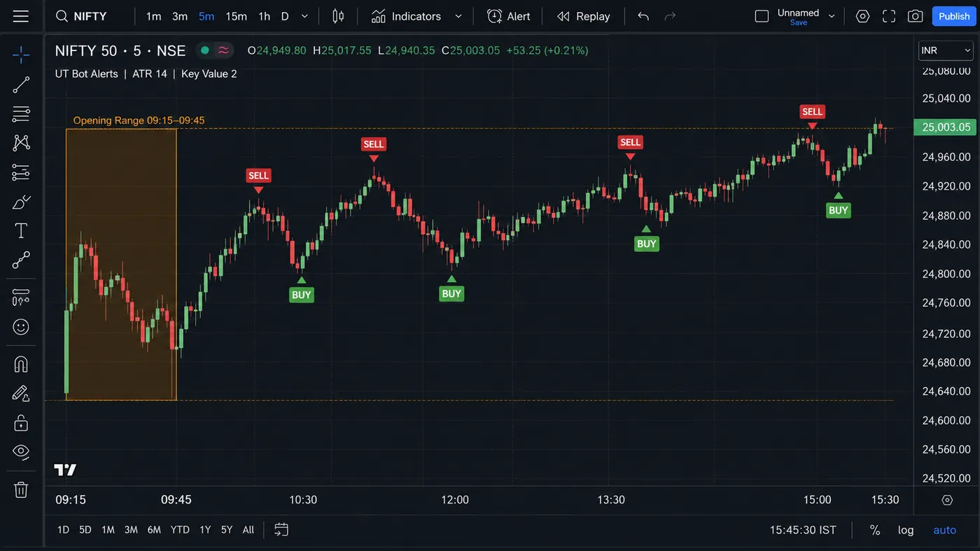The width and height of the screenshot is (980, 551).
Task: Select the All date range
Action: [248, 530]
